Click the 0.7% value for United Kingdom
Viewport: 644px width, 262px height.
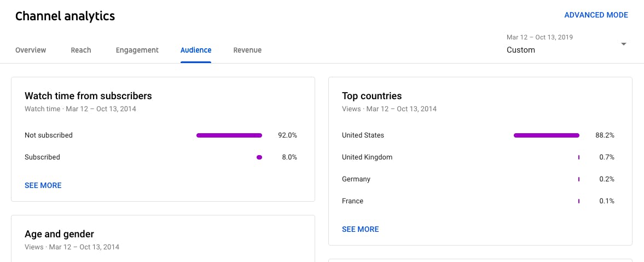coord(607,157)
